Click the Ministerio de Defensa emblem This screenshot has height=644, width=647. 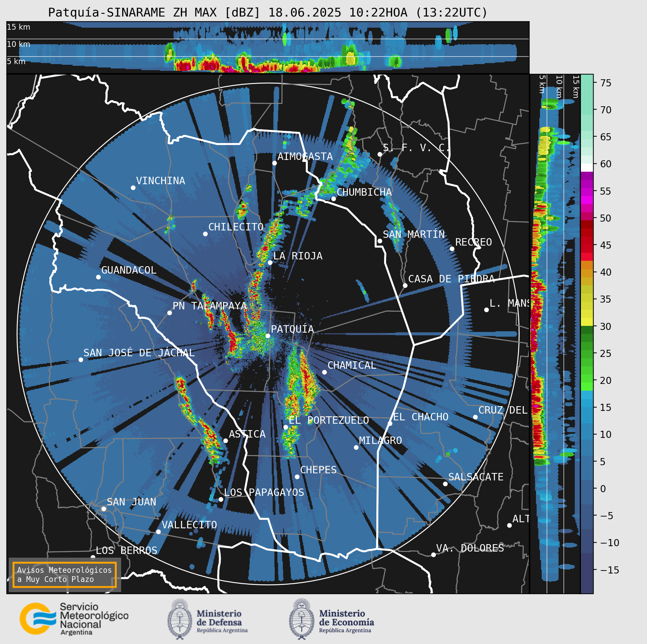pos(180,619)
